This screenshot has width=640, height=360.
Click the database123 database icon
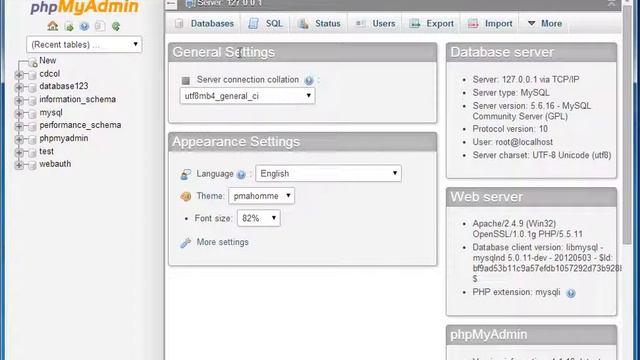(32, 87)
